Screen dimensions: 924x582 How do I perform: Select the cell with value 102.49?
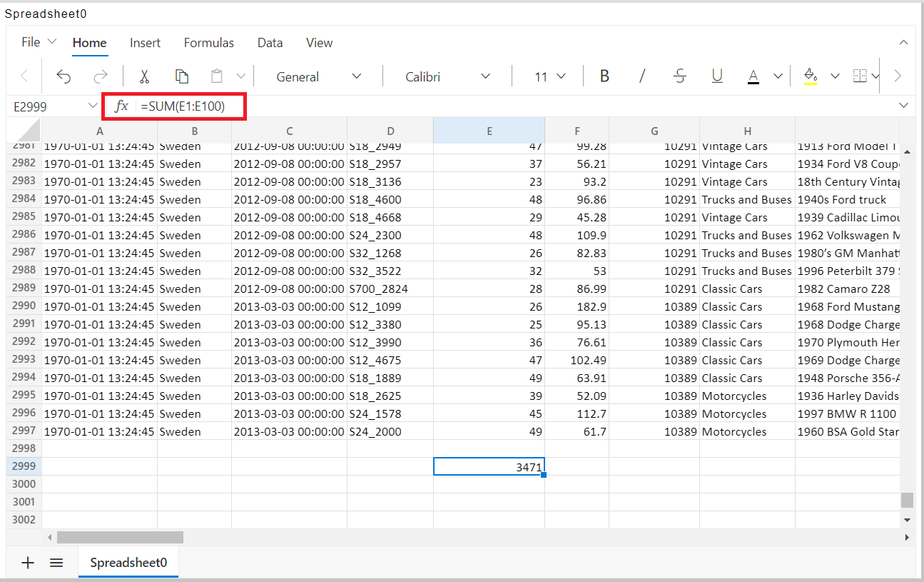pyautogui.click(x=577, y=360)
